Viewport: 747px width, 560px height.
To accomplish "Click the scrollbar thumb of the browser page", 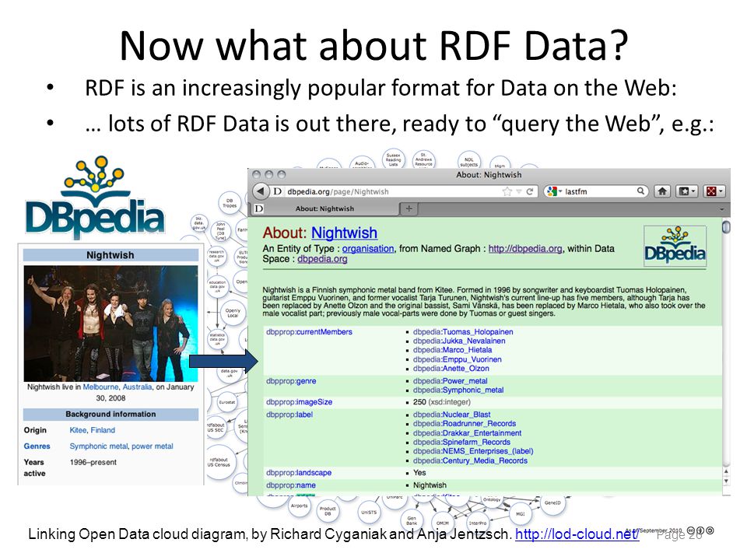I will point(727,226).
